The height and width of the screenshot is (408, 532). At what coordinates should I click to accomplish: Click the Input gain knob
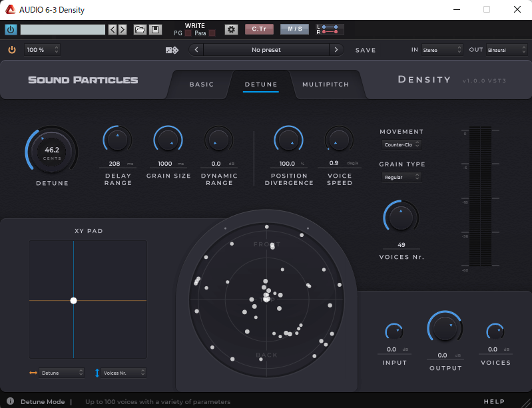394,331
